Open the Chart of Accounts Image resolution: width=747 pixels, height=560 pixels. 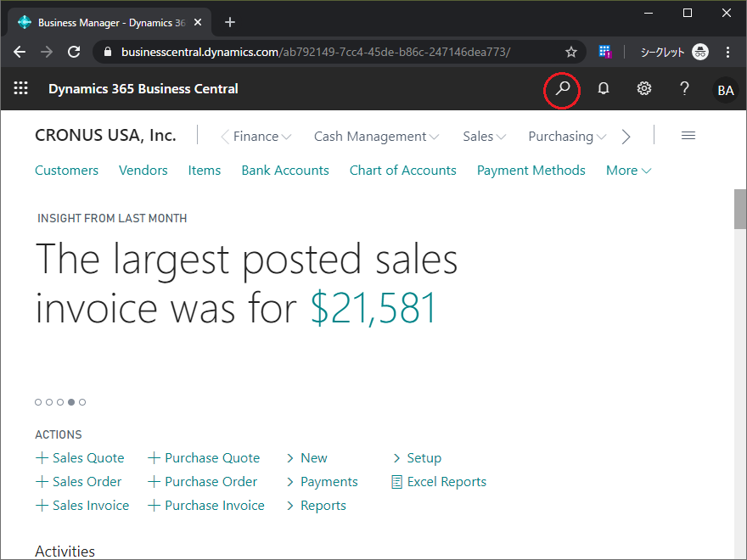pyautogui.click(x=403, y=171)
